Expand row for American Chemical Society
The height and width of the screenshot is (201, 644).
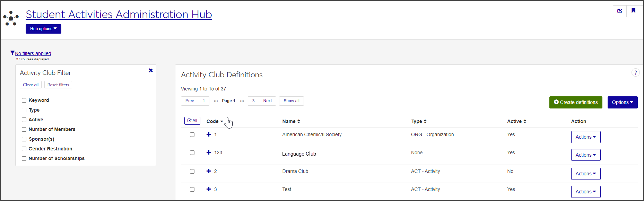[209, 134]
